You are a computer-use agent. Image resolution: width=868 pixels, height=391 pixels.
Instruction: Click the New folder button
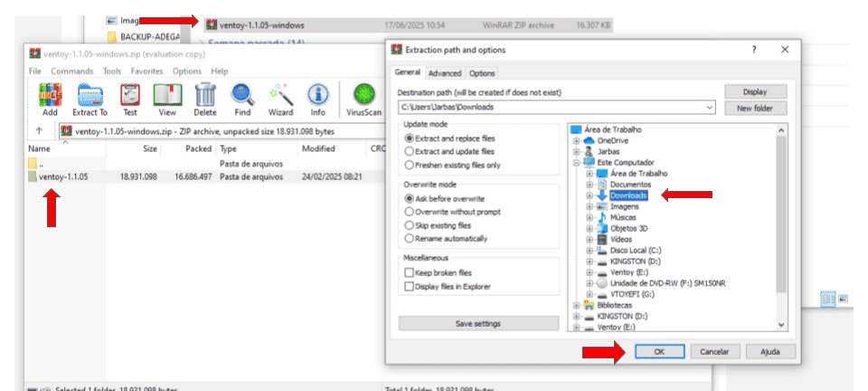pyautogui.click(x=755, y=109)
